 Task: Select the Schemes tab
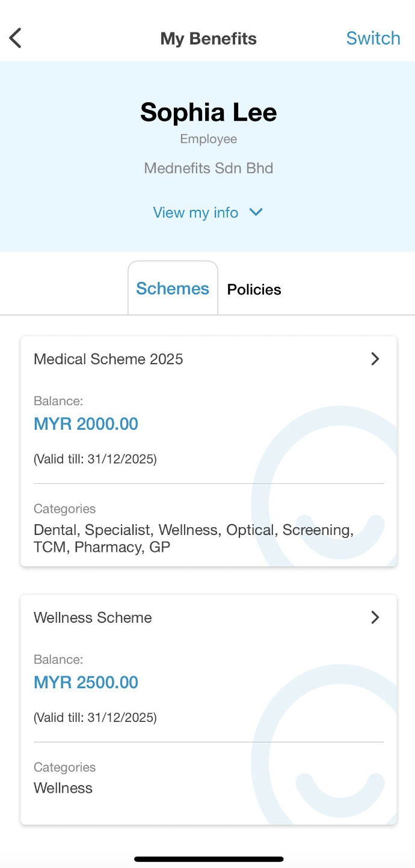[173, 289]
